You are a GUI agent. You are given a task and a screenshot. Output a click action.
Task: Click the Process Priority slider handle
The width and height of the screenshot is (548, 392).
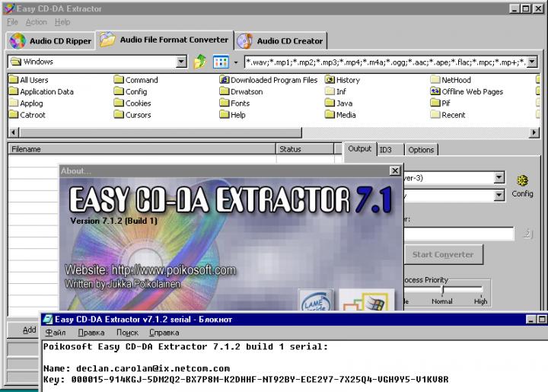(442, 290)
